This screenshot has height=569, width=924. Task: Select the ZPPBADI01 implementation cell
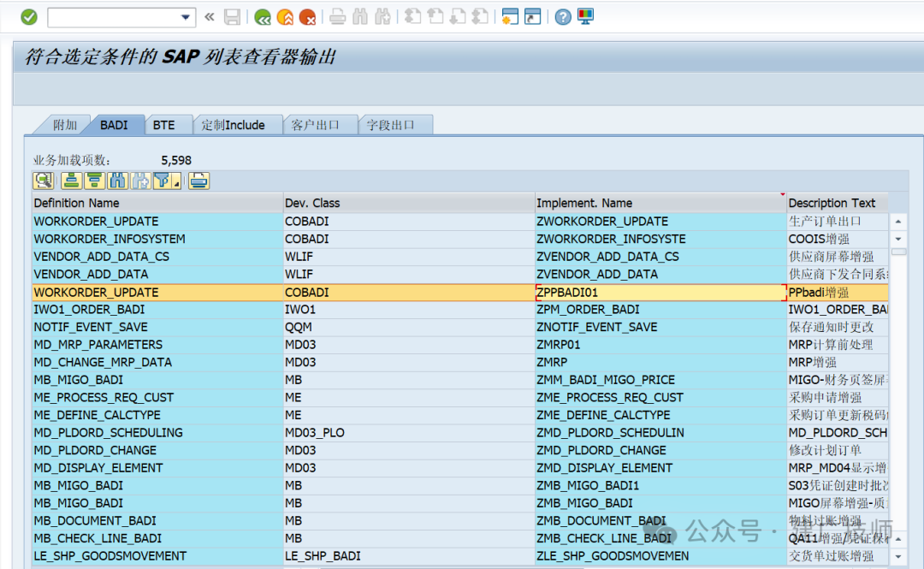[660, 293]
